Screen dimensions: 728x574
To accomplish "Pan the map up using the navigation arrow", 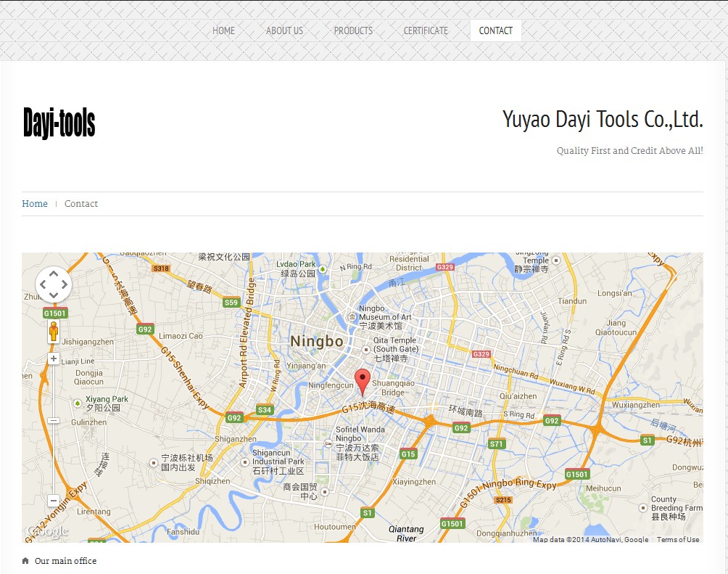I will pos(54,274).
